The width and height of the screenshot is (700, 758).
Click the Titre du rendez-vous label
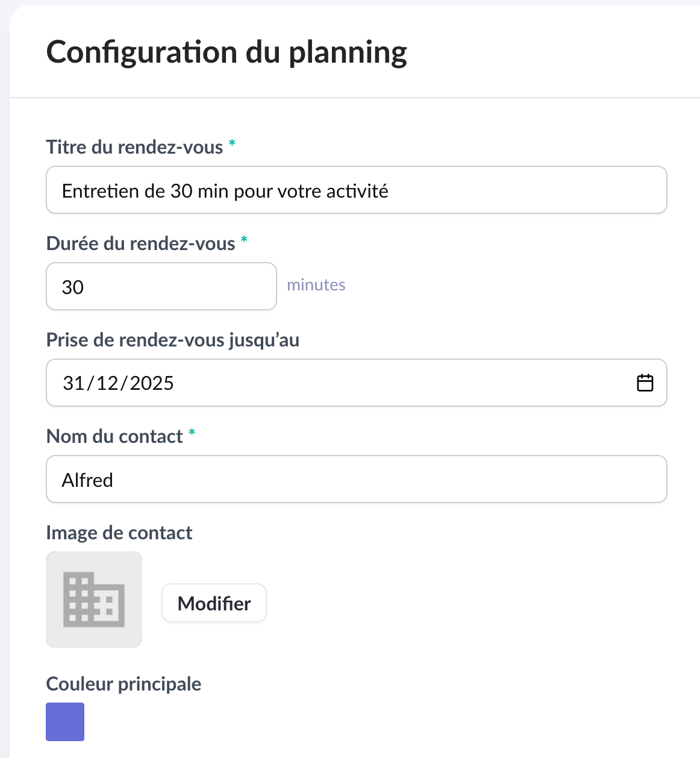click(x=134, y=147)
